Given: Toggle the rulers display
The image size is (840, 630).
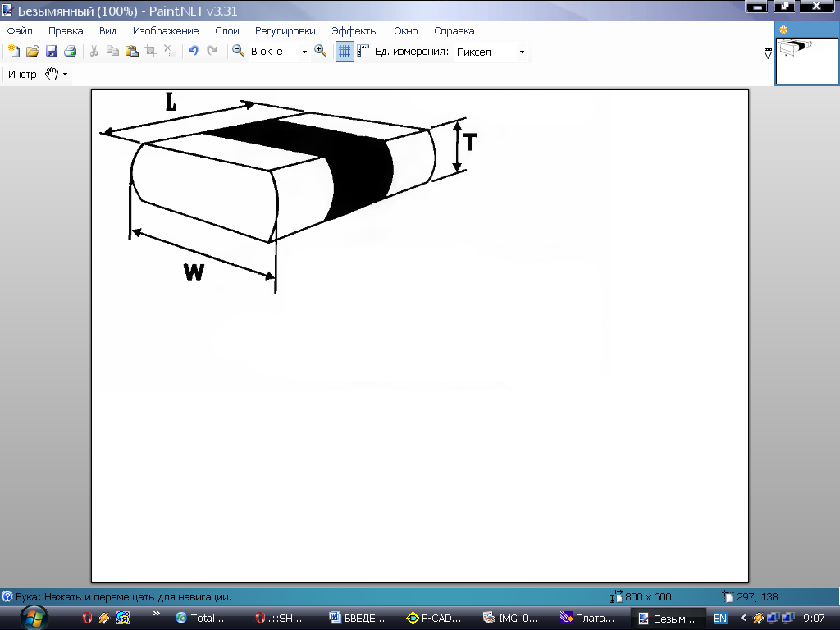Looking at the screenshot, I should click(x=363, y=52).
